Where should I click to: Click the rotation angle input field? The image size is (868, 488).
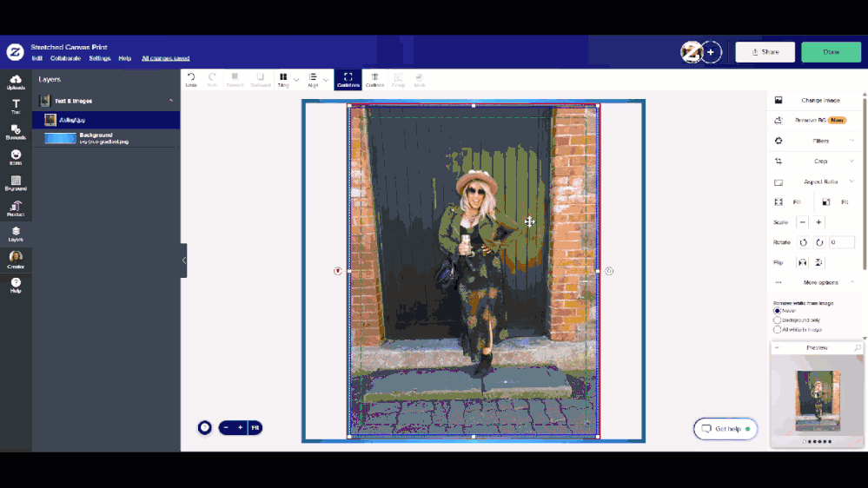841,242
